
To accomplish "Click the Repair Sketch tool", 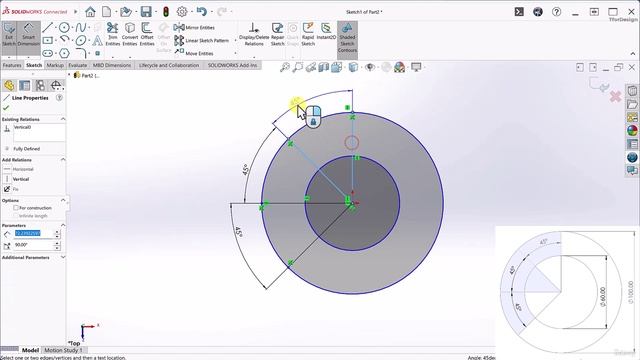I will [x=278, y=34].
